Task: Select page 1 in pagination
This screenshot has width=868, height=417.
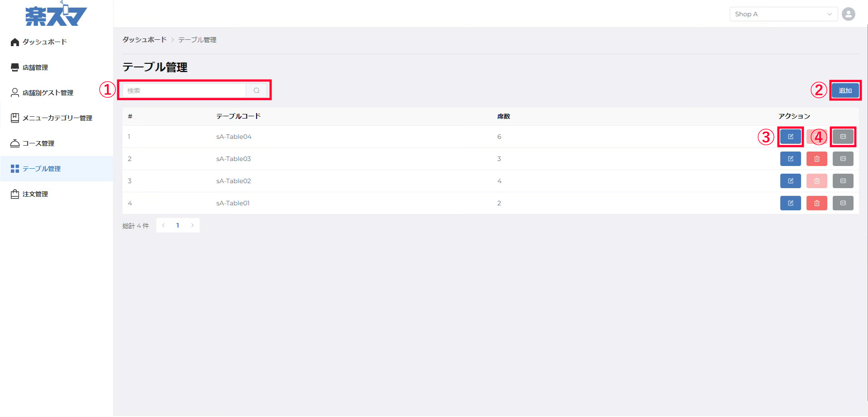Action: point(178,225)
